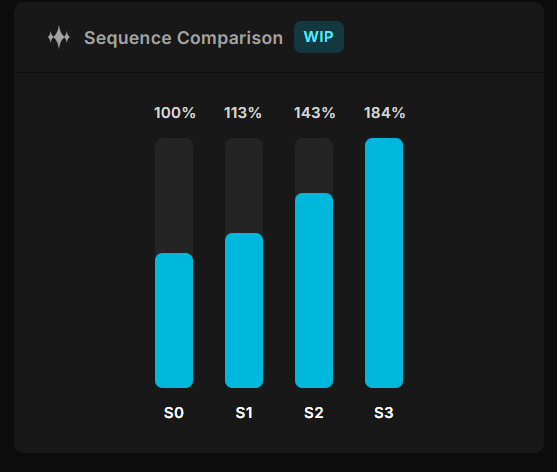Click the S3 axis label

(384, 413)
